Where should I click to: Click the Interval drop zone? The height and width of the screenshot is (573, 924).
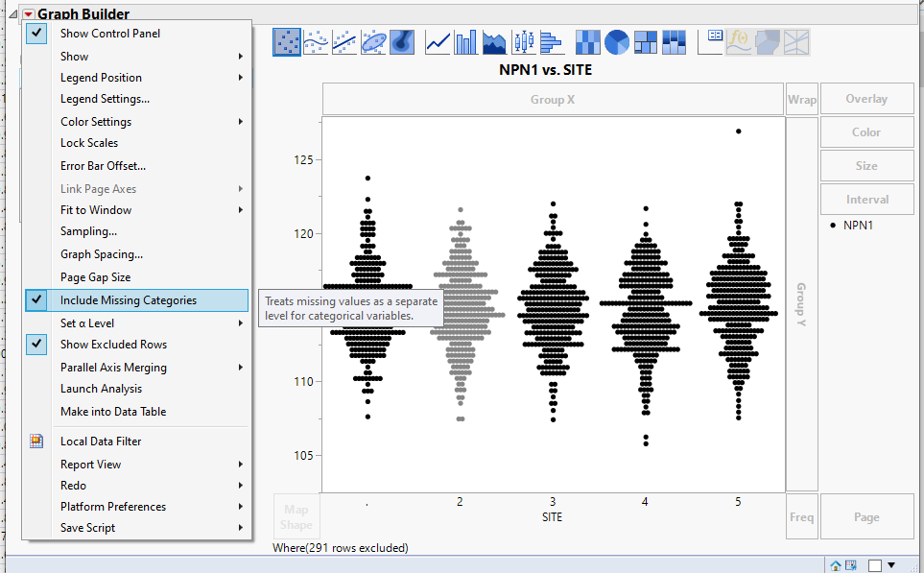pyautogui.click(x=866, y=200)
